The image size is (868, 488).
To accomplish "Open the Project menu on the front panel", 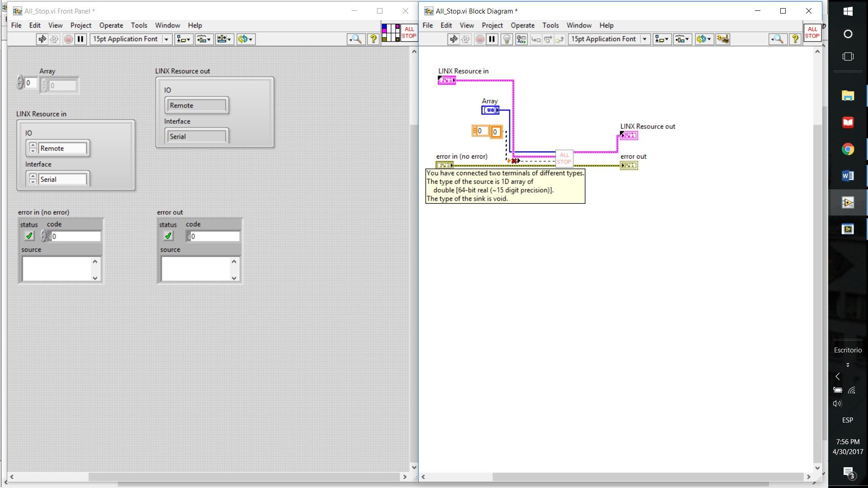I will point(81,25).
